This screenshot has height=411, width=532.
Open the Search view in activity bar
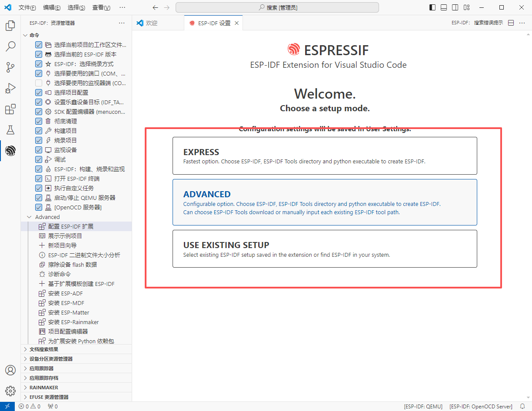(10, 46)
